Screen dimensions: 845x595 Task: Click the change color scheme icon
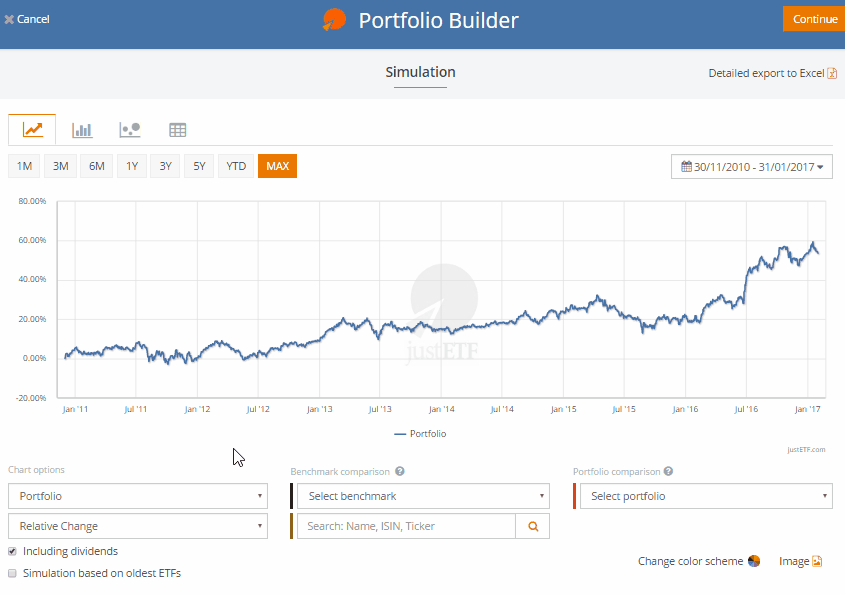coord(754,561)
